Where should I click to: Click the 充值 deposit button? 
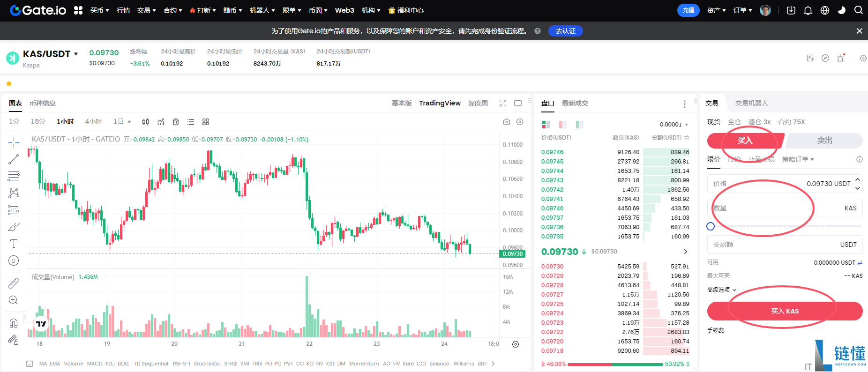click(688, 10)
